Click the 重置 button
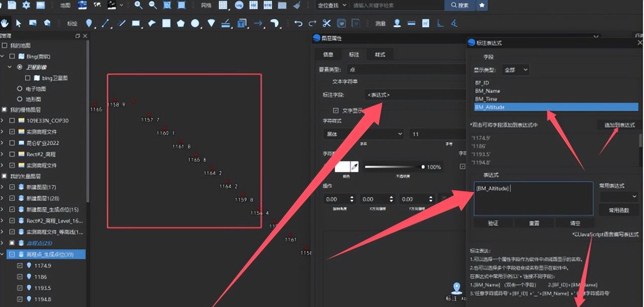The height and width of the screenshot is (307, 644). (534, 223)
